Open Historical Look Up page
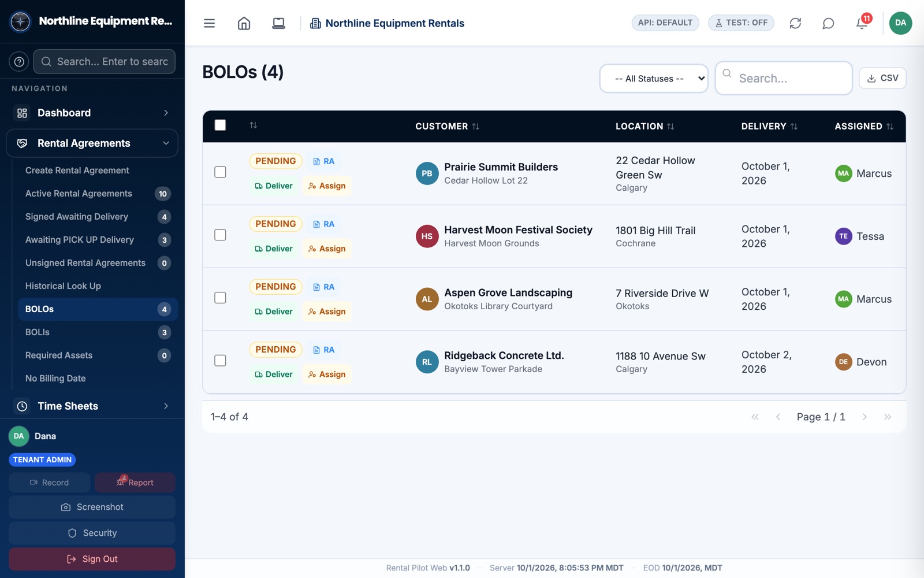 point(98,286)
